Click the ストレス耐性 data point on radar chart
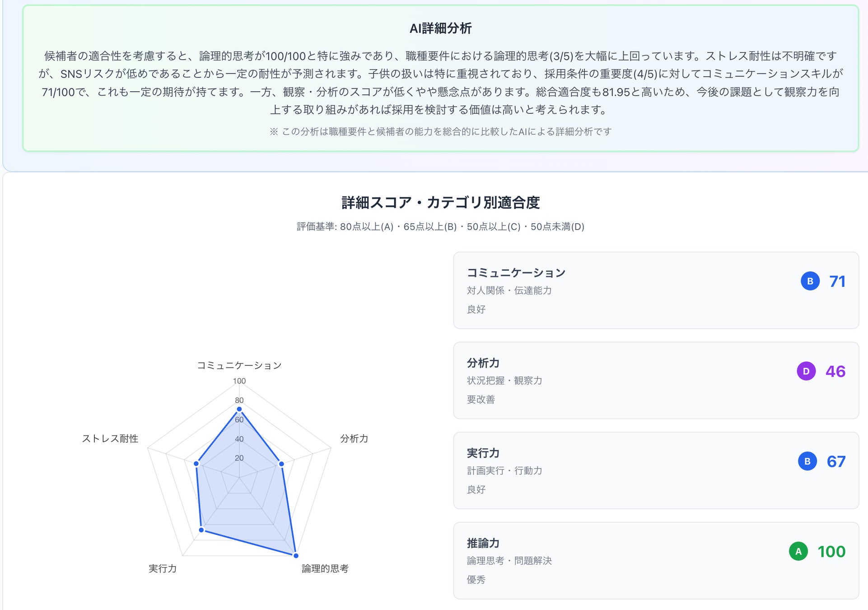This screenshot has width=868, height=610. point(196,464)
